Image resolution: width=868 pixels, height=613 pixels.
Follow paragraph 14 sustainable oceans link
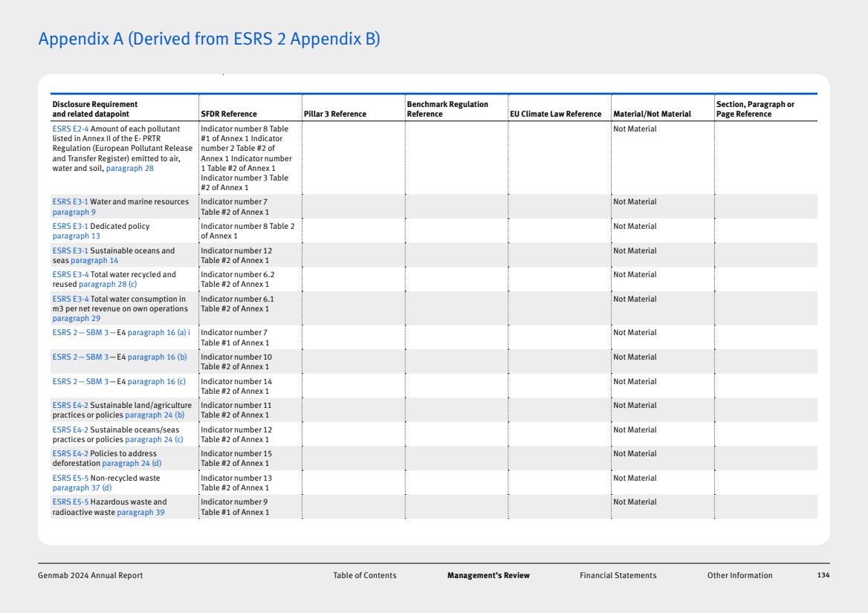(x=94, y=261)
